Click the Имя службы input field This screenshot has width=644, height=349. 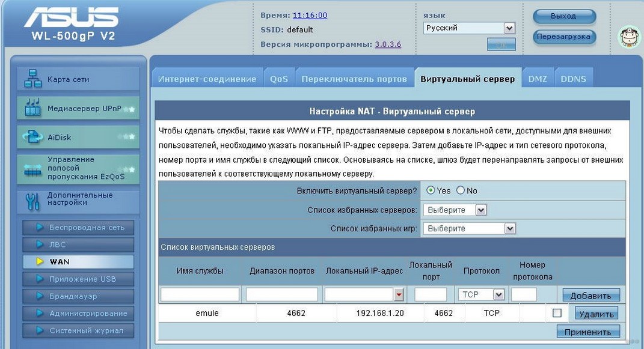200,294
